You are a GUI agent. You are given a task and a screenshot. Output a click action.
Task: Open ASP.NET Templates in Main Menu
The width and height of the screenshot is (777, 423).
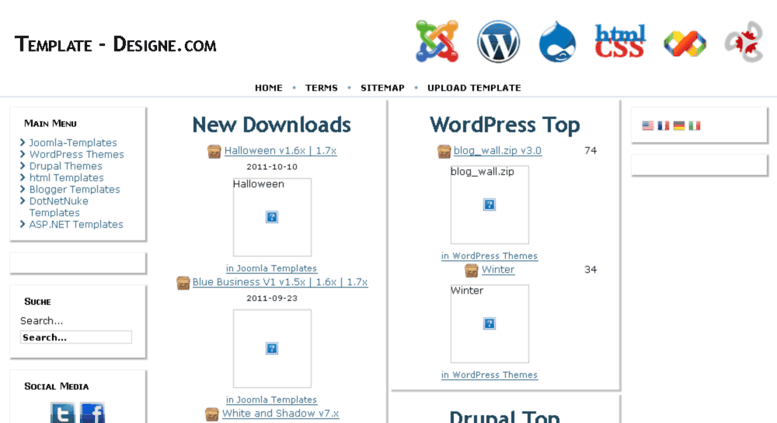[76, 224]
